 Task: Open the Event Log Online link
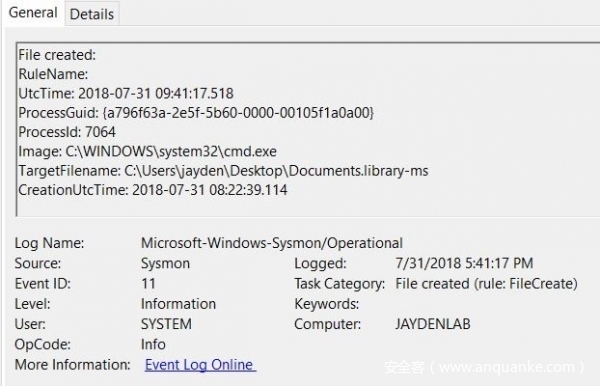[x=200, y=365]
